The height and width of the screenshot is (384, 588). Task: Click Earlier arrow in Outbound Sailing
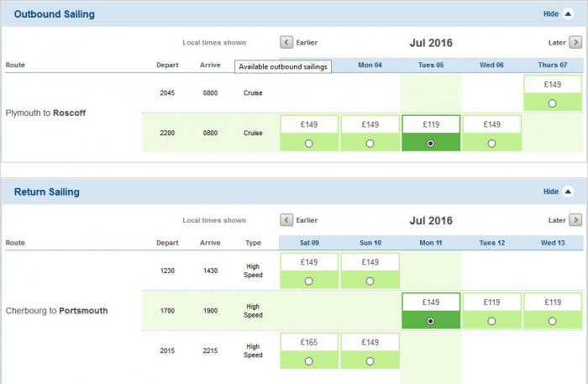(286, 42)
